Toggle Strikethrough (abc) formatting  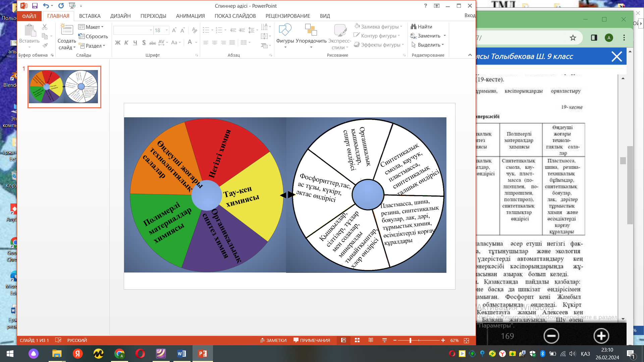153,43
